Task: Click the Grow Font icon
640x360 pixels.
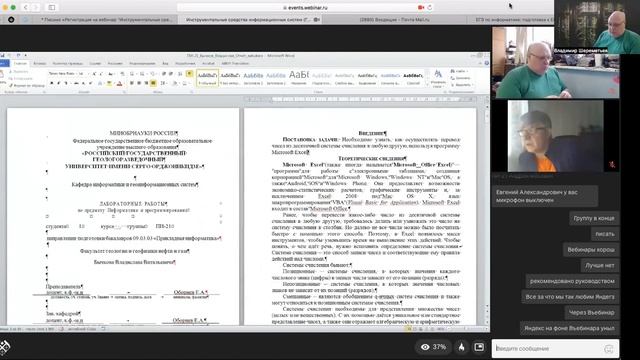Action: [x=94, y=74]
